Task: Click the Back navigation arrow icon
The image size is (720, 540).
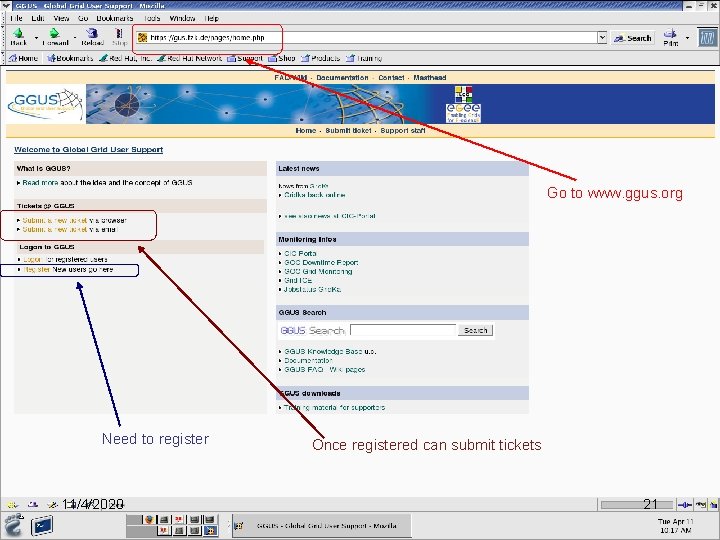Action: pyautogui.click(x=18, y=34)
